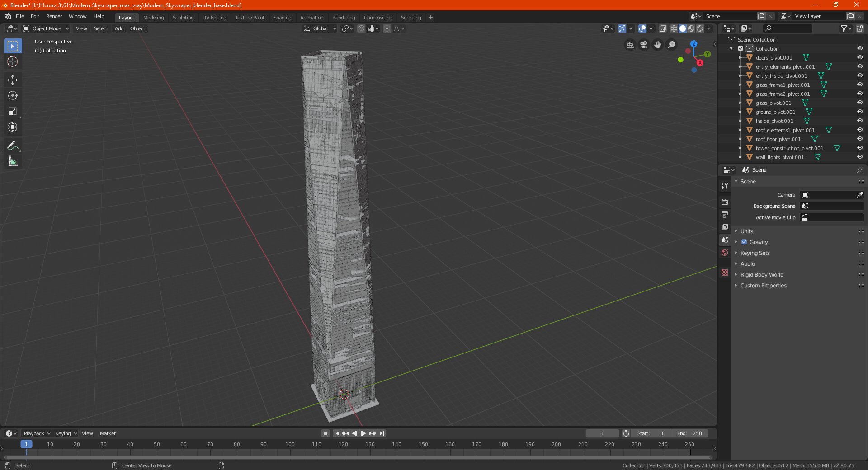Screen dimensions: 868x470
Task: Switch to the UV Editing workspace tab
Action: click(214, 18)
